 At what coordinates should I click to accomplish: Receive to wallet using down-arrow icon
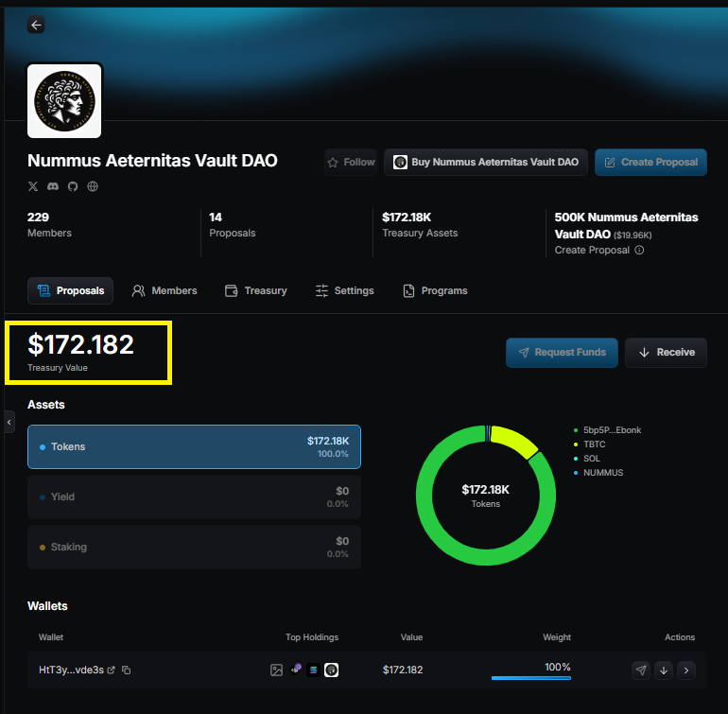[x=664, y=670]
